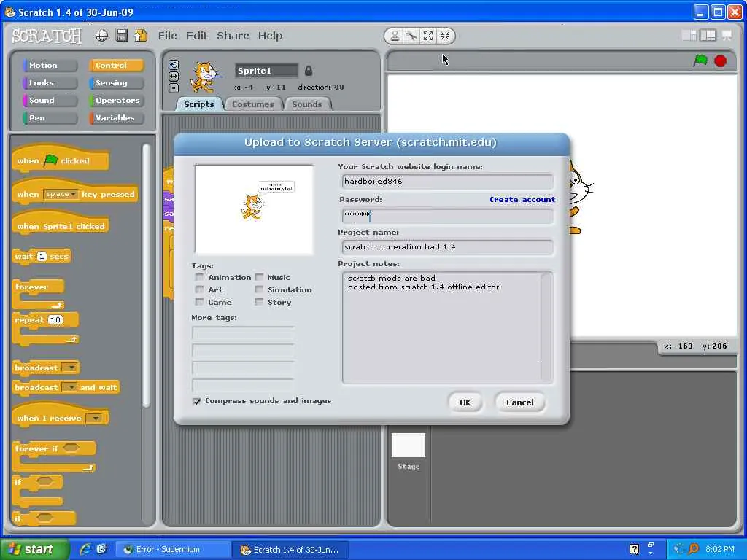
Task: Open the Help menu
Action: point(270,36)
